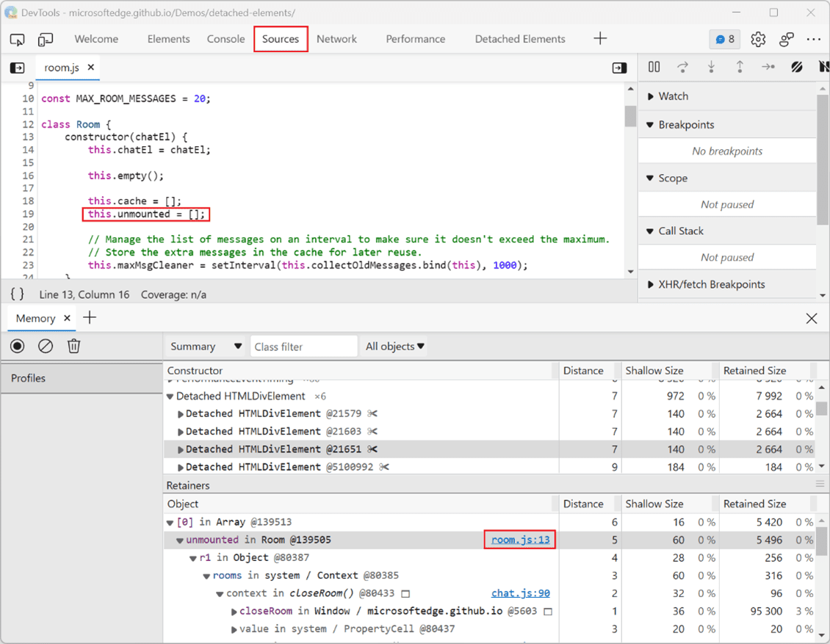This screenshot has height=644, width=830.
Task: Open the room.js:13 source link
Action: 520,540
